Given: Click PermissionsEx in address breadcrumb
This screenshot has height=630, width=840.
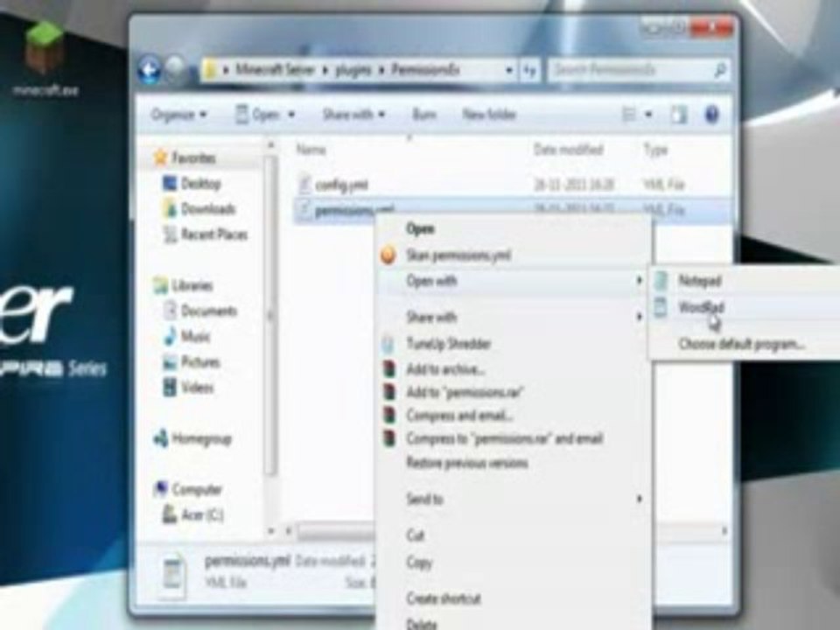Looking at the screenshot, I should tap(425, 70).
